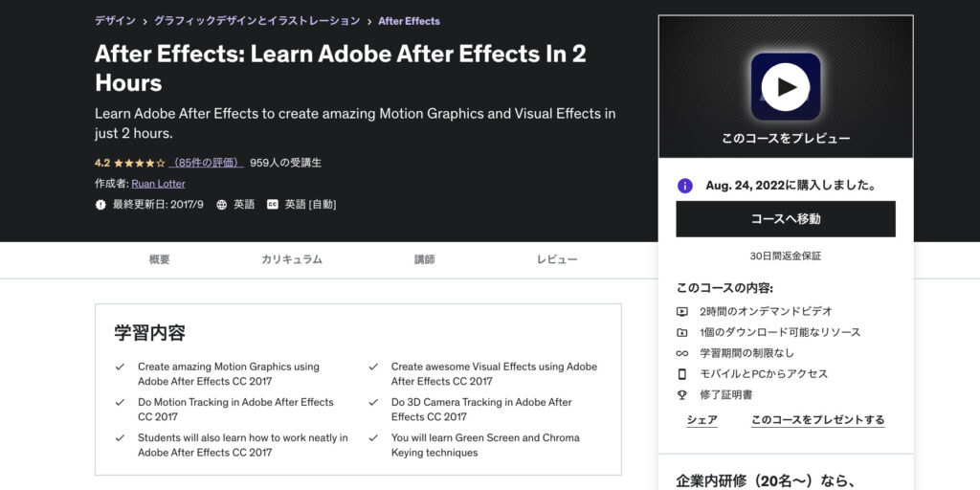
Task: Click the 1個のダウンロード可能なリソース text
Action: pyautogui.click(x=780, y=332)
